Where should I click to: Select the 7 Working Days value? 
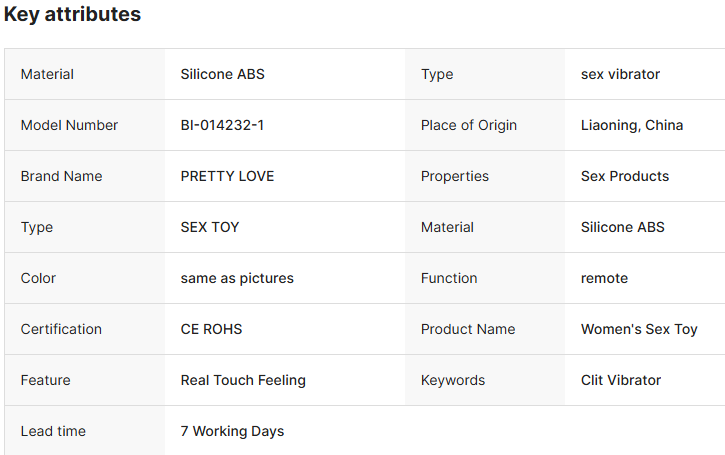(x=233, y=431)
